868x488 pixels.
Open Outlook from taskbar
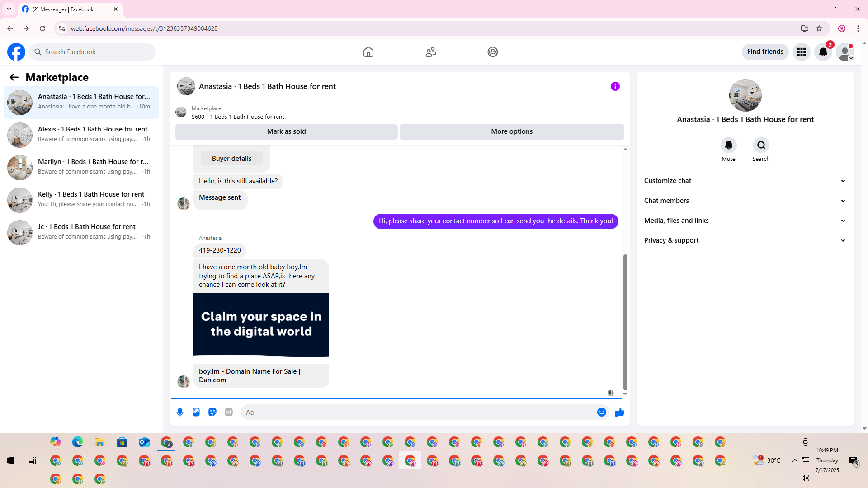click(144, 442)
